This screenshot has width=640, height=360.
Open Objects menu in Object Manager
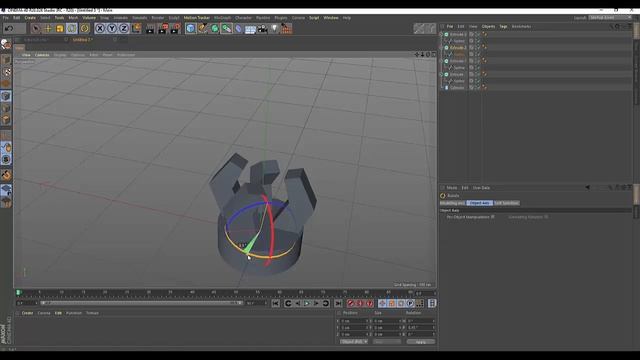tap(488, 27)
